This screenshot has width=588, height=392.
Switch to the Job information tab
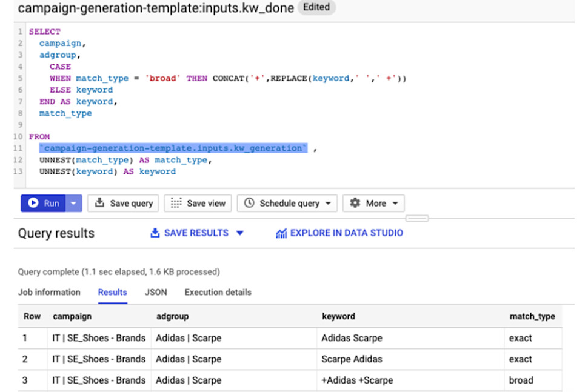pos(49,292)
